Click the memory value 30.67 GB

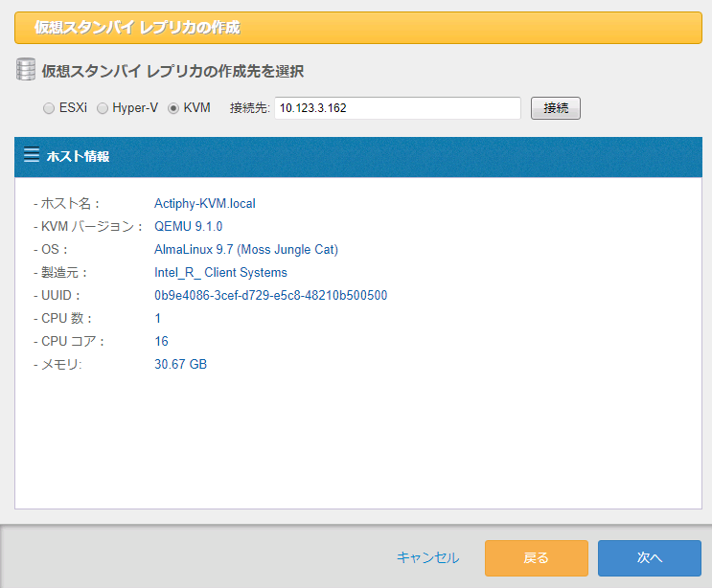(180, 364)
